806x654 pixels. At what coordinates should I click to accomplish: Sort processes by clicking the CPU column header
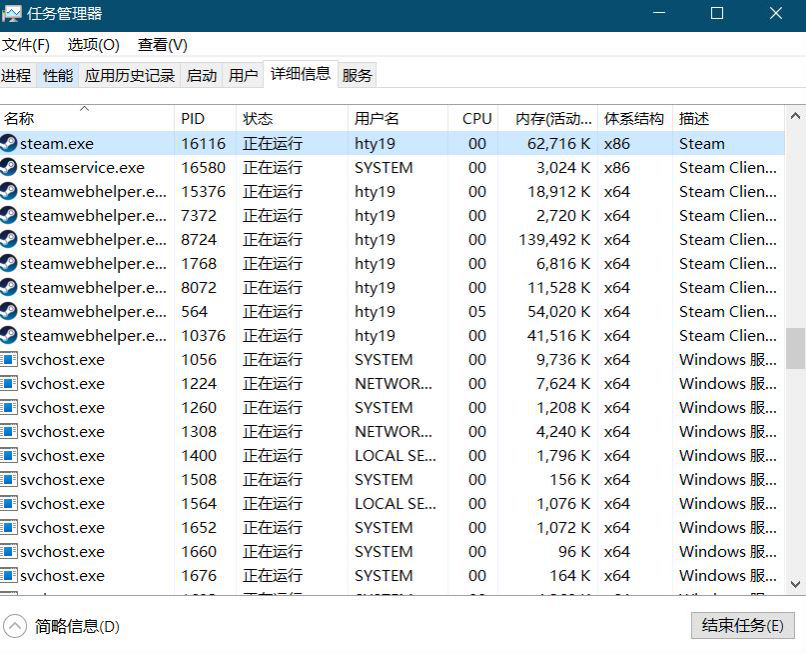(x=475, y=118)
